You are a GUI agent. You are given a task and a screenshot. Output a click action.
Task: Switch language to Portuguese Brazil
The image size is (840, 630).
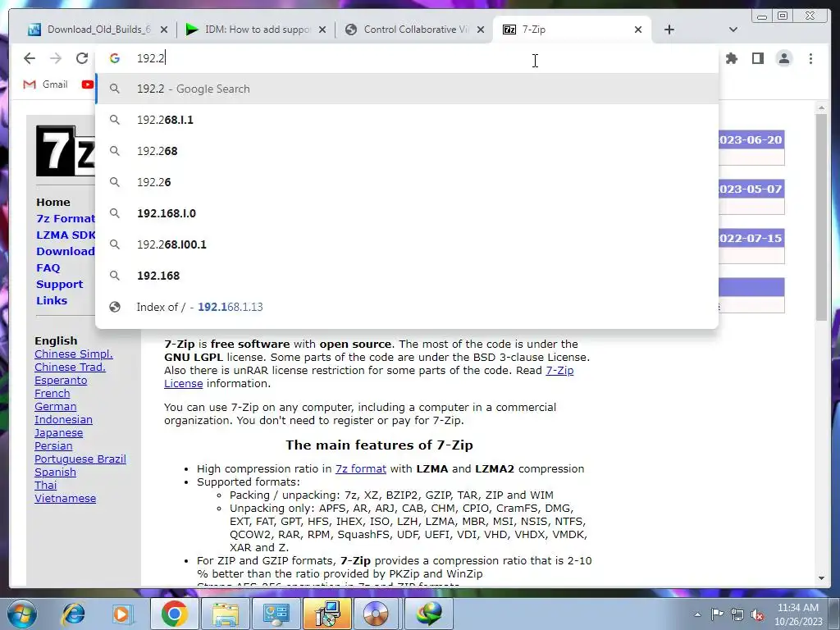point(80,459)
